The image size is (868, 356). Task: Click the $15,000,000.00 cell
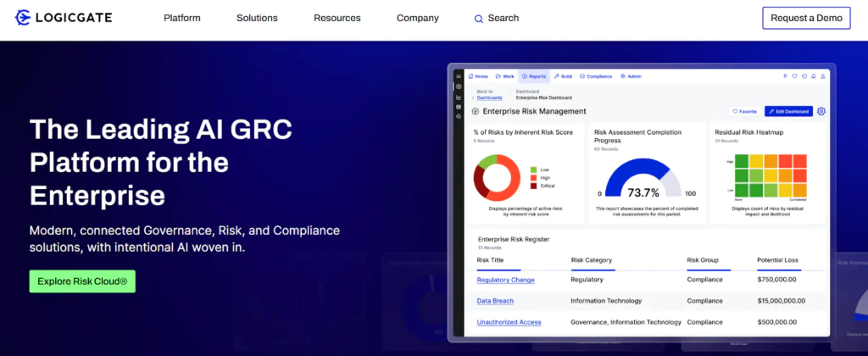[781, 301]
